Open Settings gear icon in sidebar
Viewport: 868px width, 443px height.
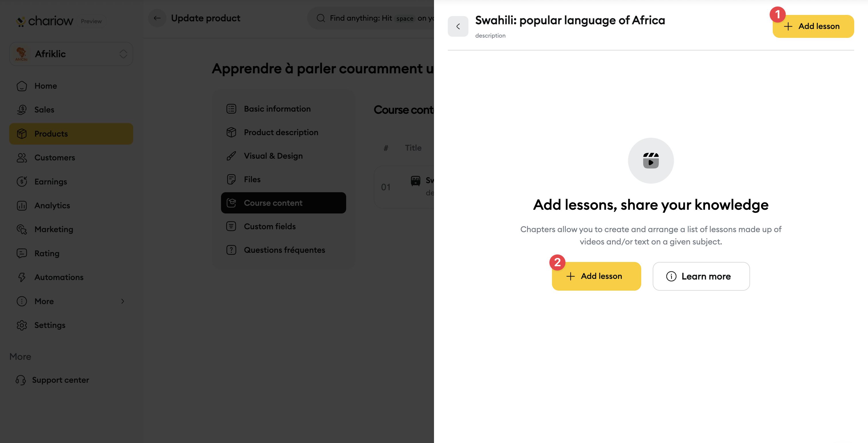[22, 325]
